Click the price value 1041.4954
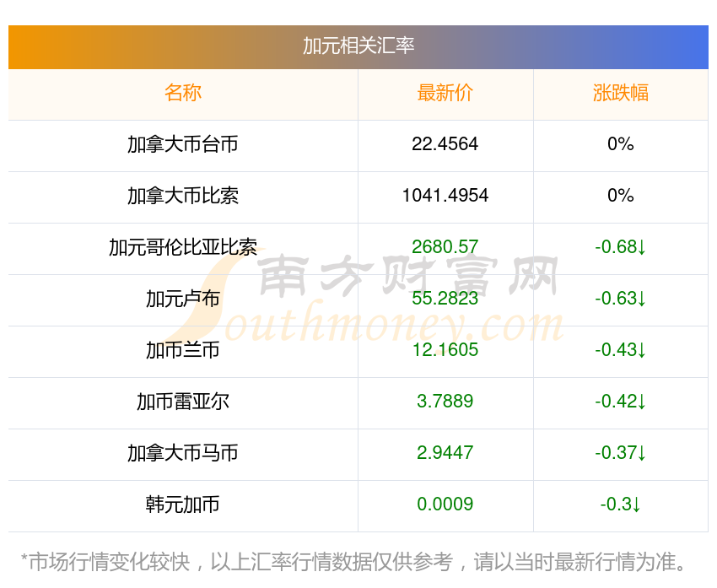The height and width of the screenshot is (588, 717). 445,196
